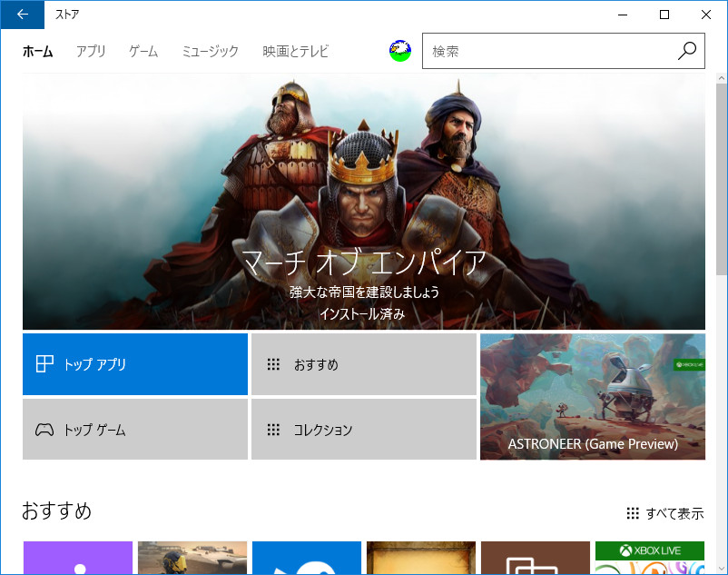728x575 pixels.
Task: Open ASTRONEER (Game Preview) thumbnail
Action: point(592,395)
